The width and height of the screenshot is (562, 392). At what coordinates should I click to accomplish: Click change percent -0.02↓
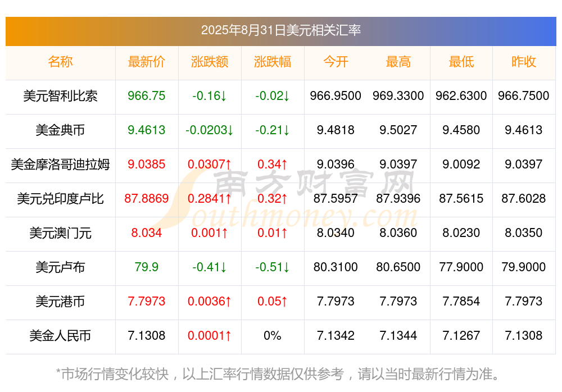[273, 96]
